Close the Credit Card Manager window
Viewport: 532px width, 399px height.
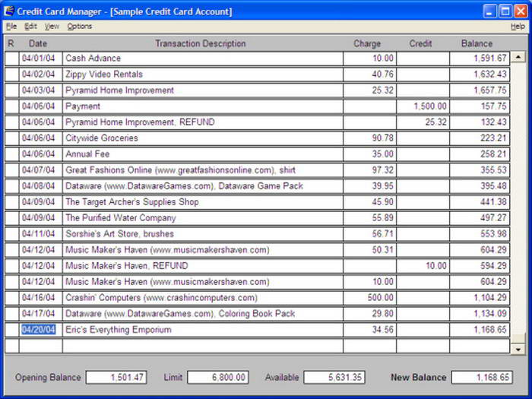click(x=521, y=11)
